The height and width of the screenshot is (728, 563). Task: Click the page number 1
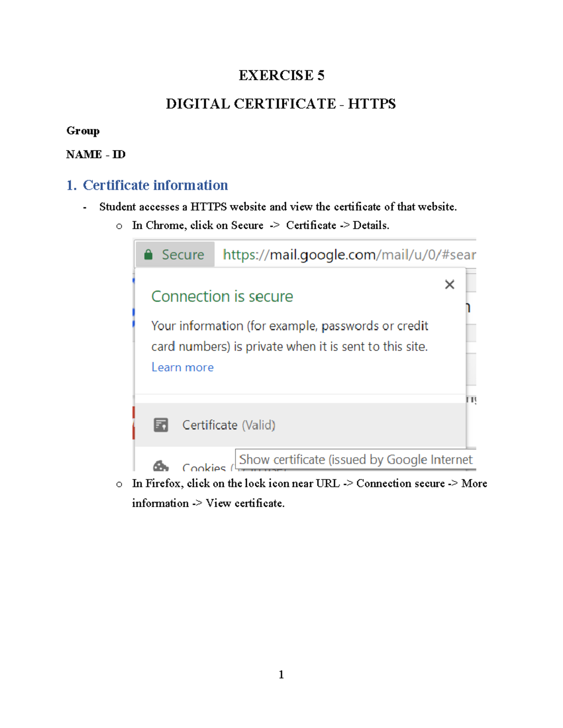(x=281, y=675)
